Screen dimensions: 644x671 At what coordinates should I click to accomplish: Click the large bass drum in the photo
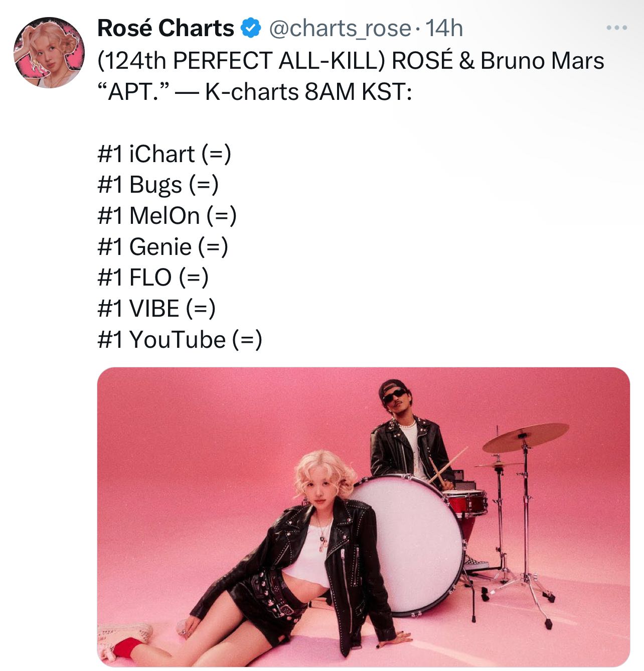pyautogui.click(x=407, y=545)
